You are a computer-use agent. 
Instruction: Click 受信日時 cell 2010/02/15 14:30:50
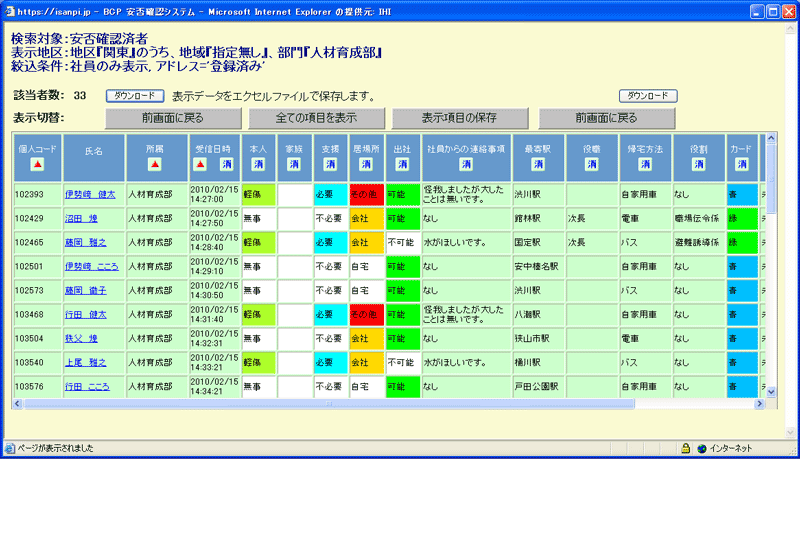coord(214,290)
